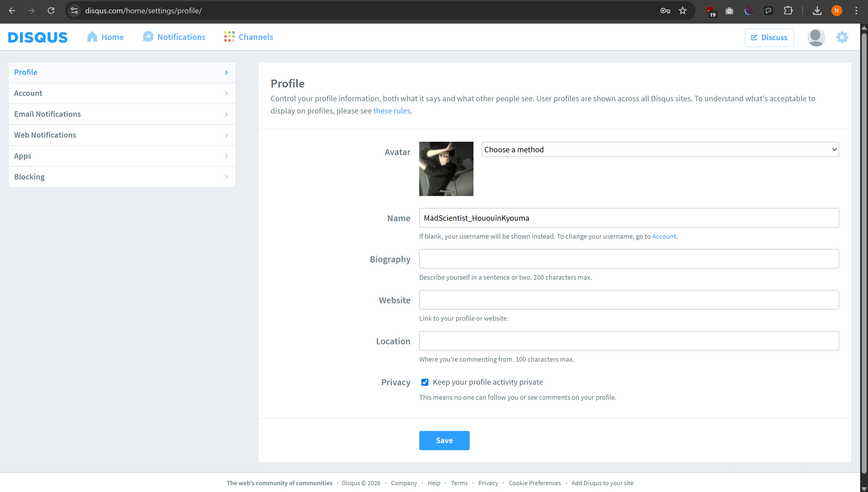This screenshot has height=492, width=868.
Task: Click the settings gear icon
Action: (x=842, y=37)
